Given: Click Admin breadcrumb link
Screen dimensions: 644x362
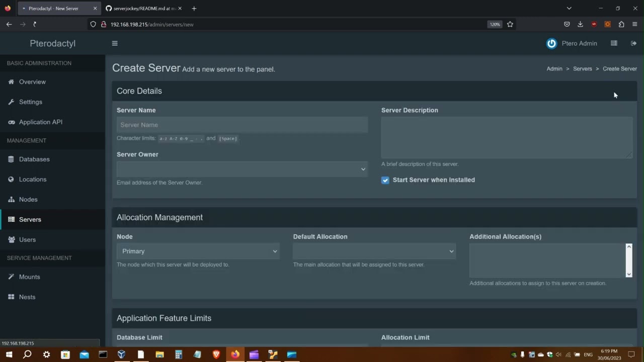Looking at the screenshot, I should tap(554, 69).
